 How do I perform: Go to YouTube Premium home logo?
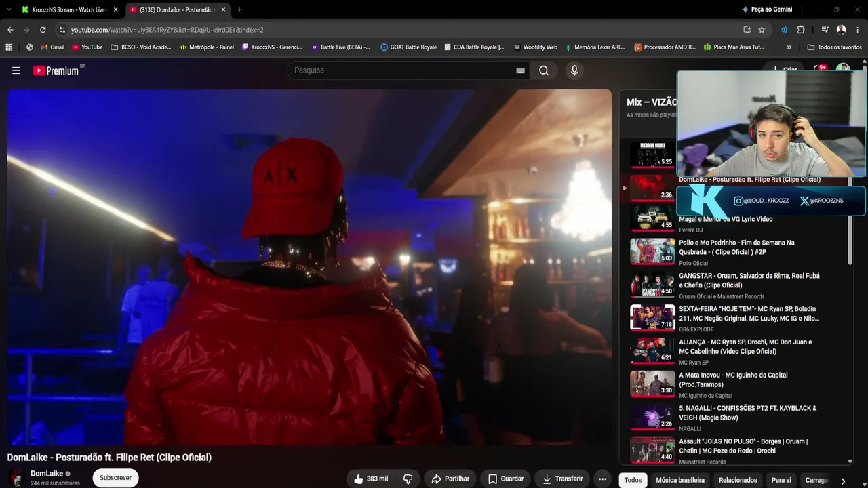(56, 70)
